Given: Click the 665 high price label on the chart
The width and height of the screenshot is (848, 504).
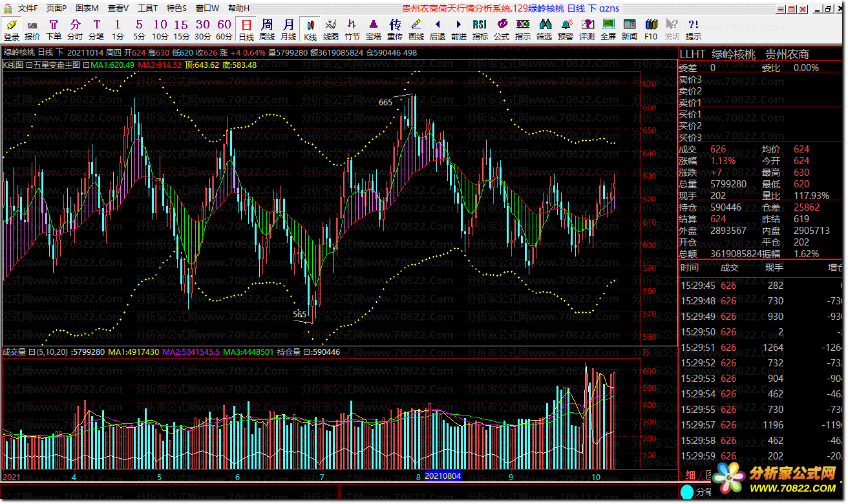Looking at the screenshot, I should tap(385, 102).
